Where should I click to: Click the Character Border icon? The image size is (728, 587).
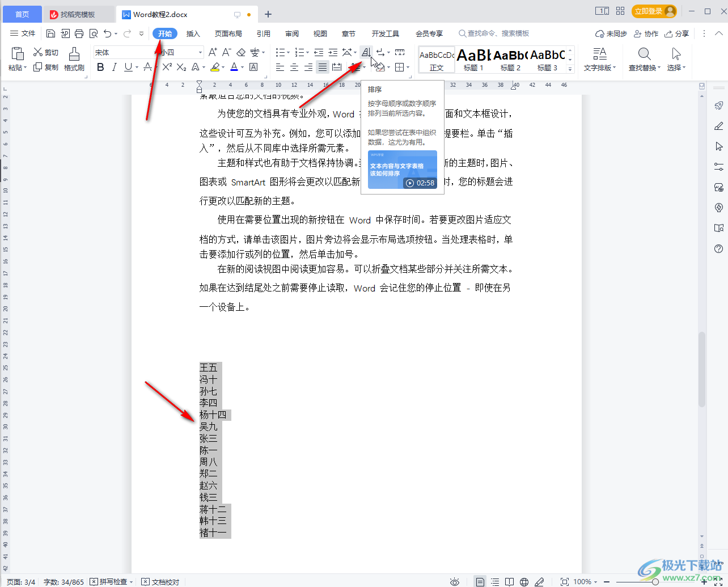[253, 67]
